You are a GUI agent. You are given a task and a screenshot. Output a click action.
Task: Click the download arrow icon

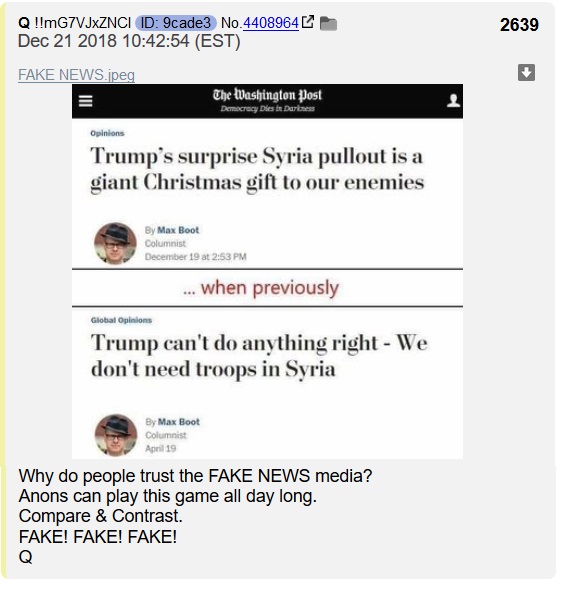tap(526, 72)
